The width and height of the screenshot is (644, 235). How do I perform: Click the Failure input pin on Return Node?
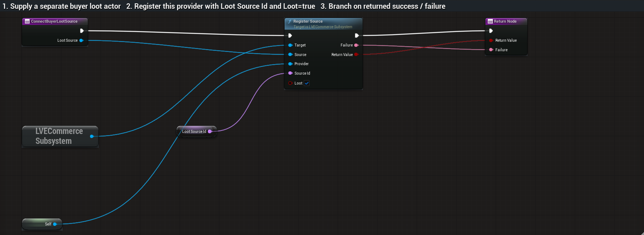pos(491,50)
